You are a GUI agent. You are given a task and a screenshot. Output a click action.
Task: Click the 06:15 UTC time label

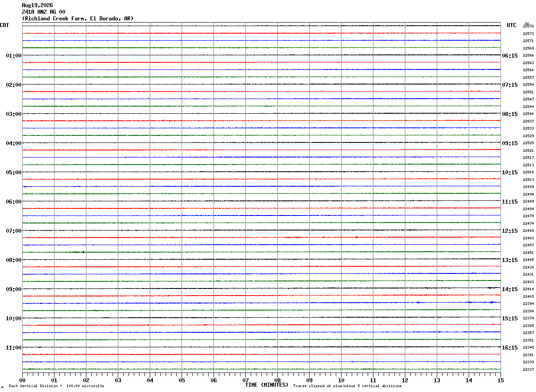(x=510, y=56)
